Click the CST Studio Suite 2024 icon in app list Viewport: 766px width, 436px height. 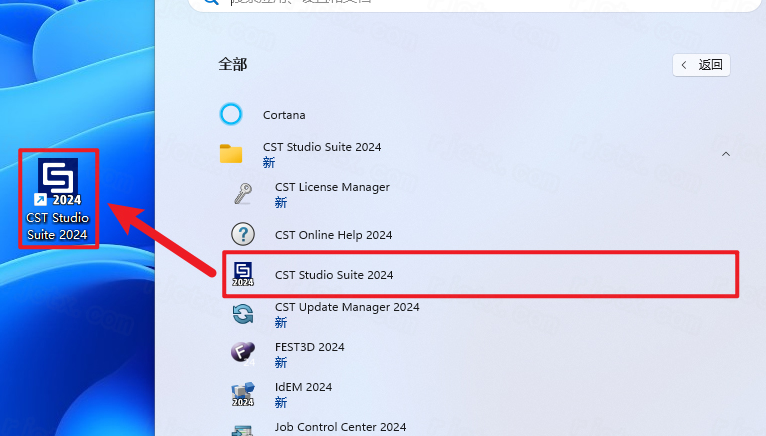[242, 274]
